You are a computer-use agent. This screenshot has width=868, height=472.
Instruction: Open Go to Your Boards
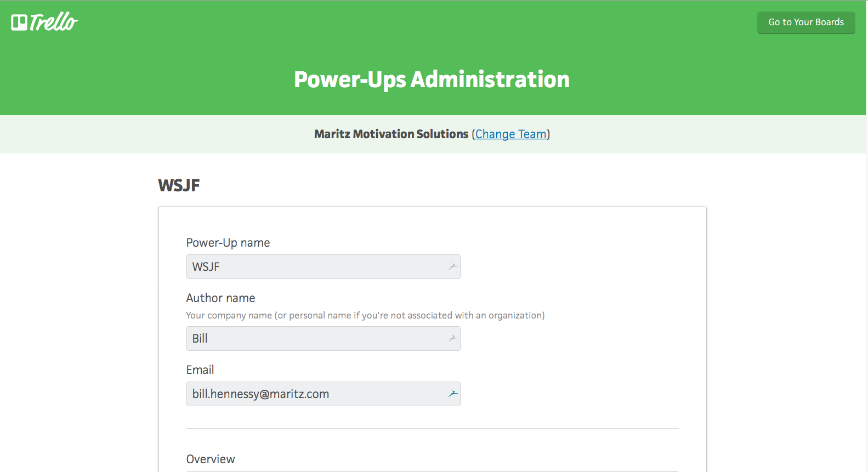(x=806, y=22)
